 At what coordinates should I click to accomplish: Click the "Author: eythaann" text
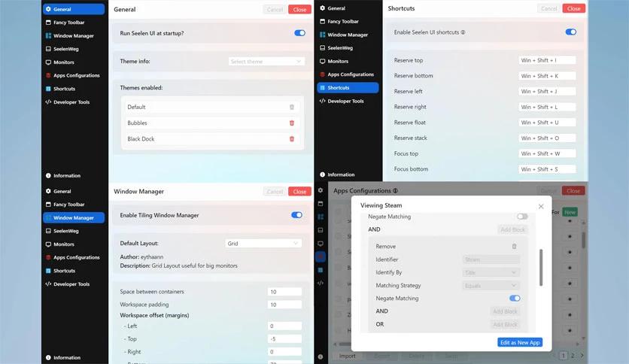click(141, 256)
